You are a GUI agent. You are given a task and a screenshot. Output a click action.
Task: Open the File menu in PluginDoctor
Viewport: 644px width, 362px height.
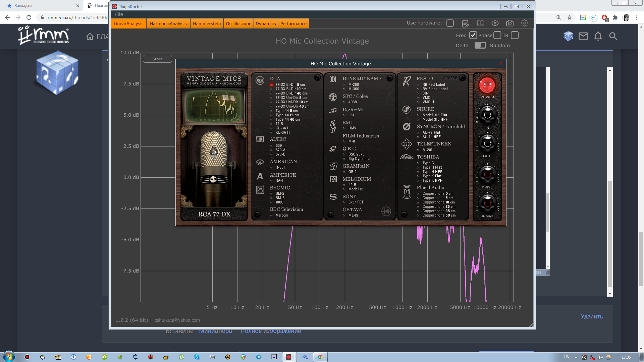[119, 14]
